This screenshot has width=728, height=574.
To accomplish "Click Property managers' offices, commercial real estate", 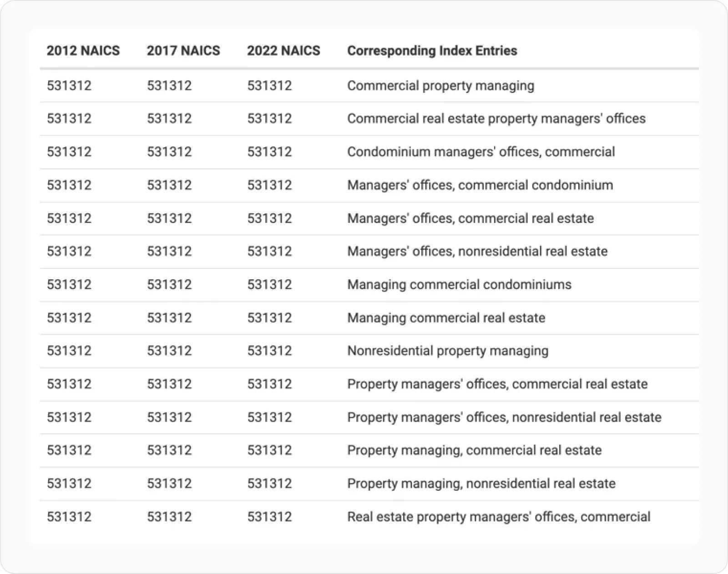I will (497, 384).
